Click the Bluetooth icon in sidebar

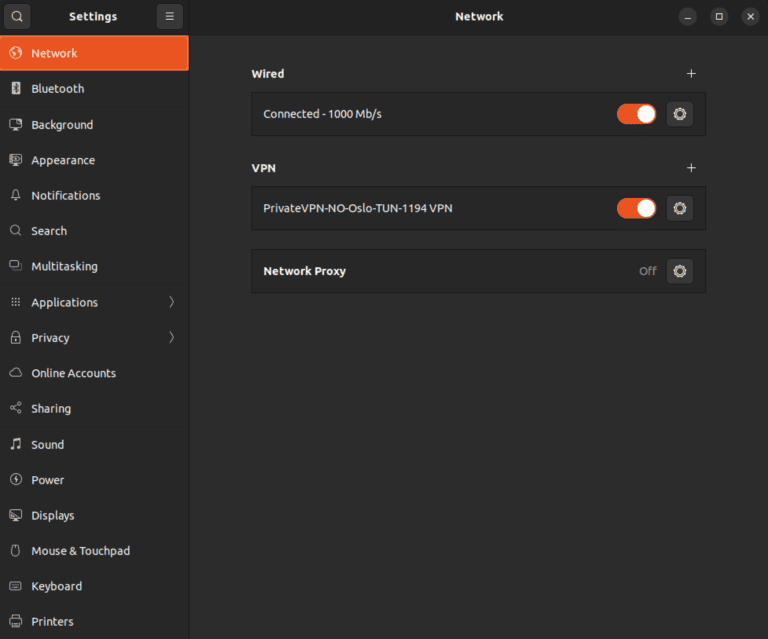point(16,89)
